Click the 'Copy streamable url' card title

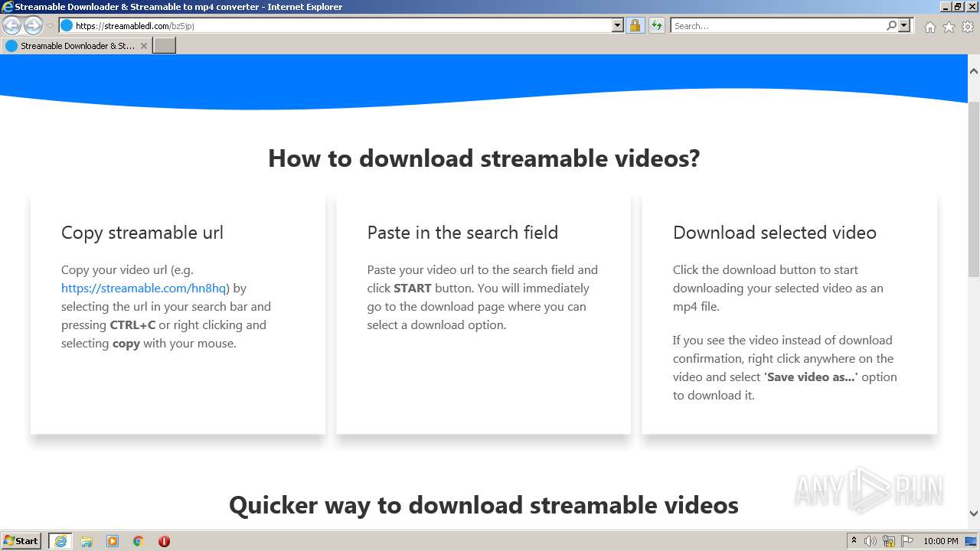pyautogui.click(x=142, y=233)
